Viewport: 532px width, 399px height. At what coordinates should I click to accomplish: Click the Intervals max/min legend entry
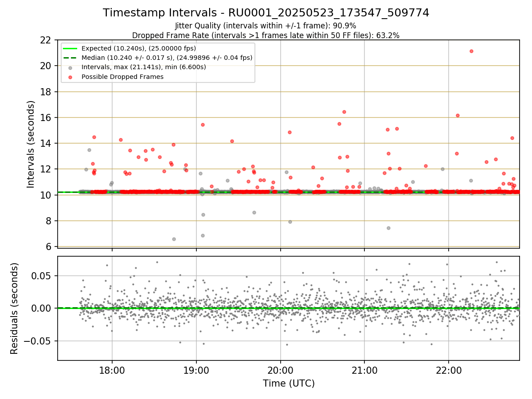(x=144, y=67)
